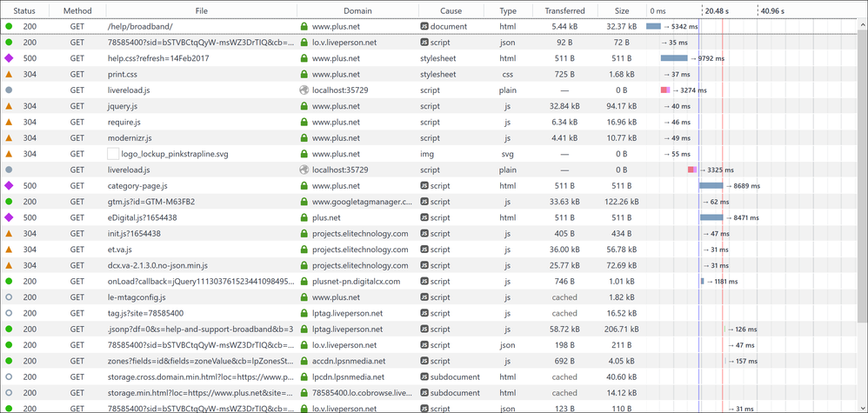Screen dimensions: 868x413
Task: Click the JS badge on the eDigital.js row
Action: pos(424,217)
